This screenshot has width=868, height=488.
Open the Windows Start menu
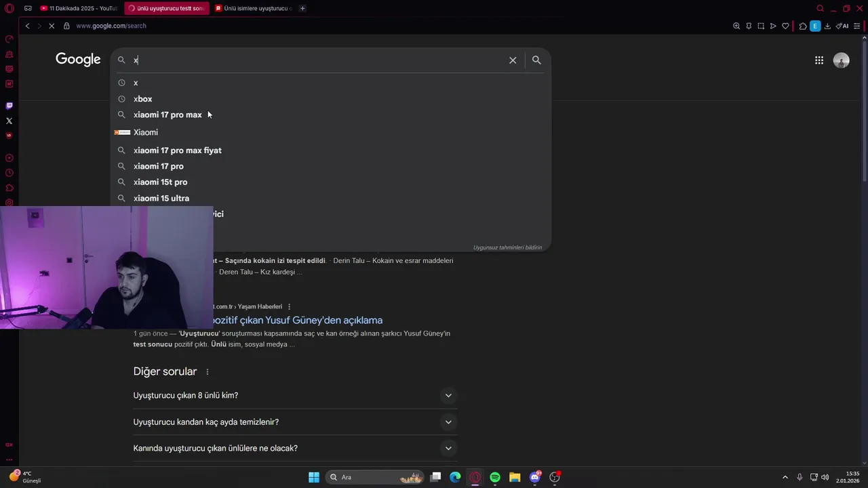click(x=314, y=477)
